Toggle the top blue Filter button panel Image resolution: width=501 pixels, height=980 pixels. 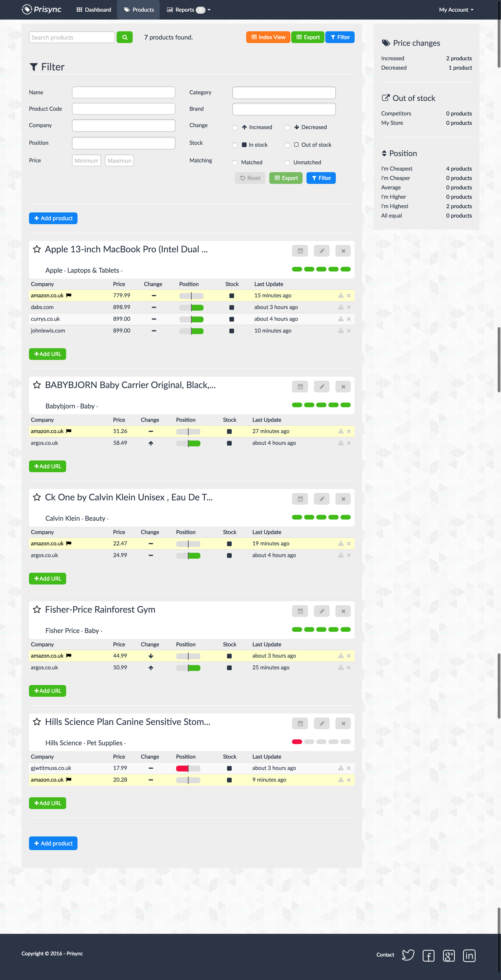pos(340,37)
